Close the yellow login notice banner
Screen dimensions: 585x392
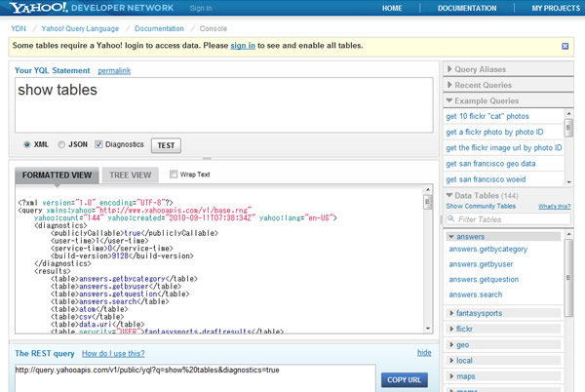point(565,46)
